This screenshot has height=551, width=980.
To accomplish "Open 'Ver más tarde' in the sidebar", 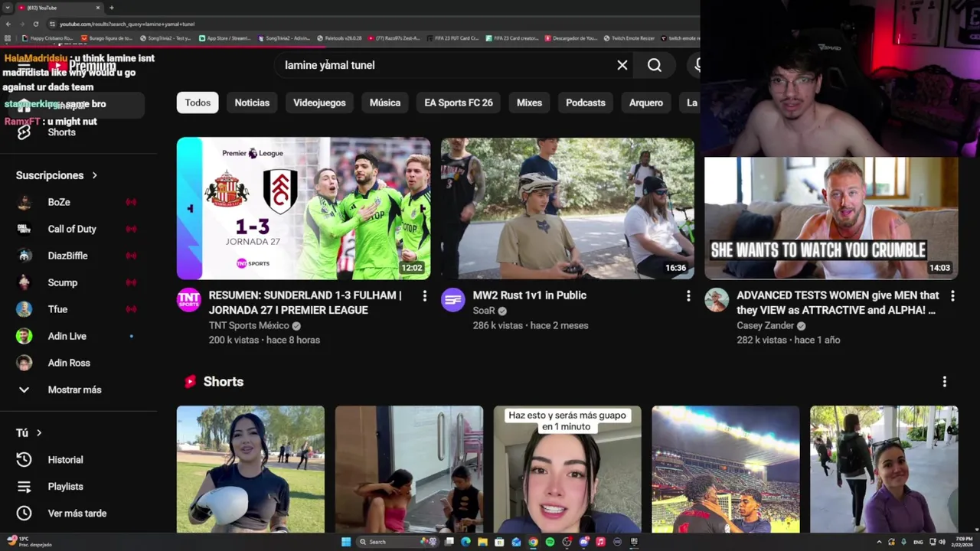I will tap(77, 514).
